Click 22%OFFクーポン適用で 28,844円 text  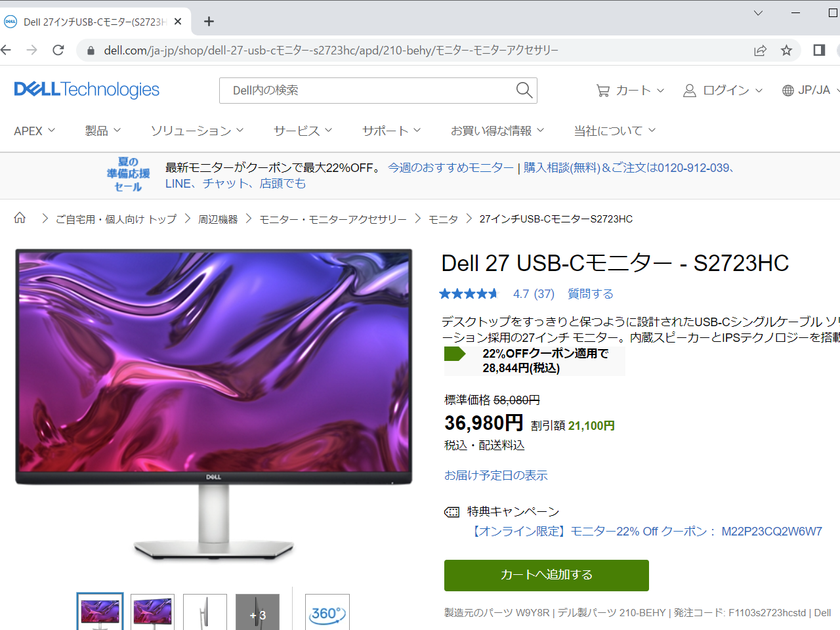click(545, 361)
